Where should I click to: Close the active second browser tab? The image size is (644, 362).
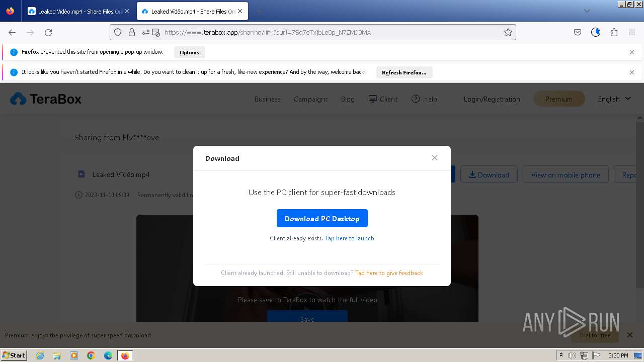pyautogui.click(x=240, y=11)
